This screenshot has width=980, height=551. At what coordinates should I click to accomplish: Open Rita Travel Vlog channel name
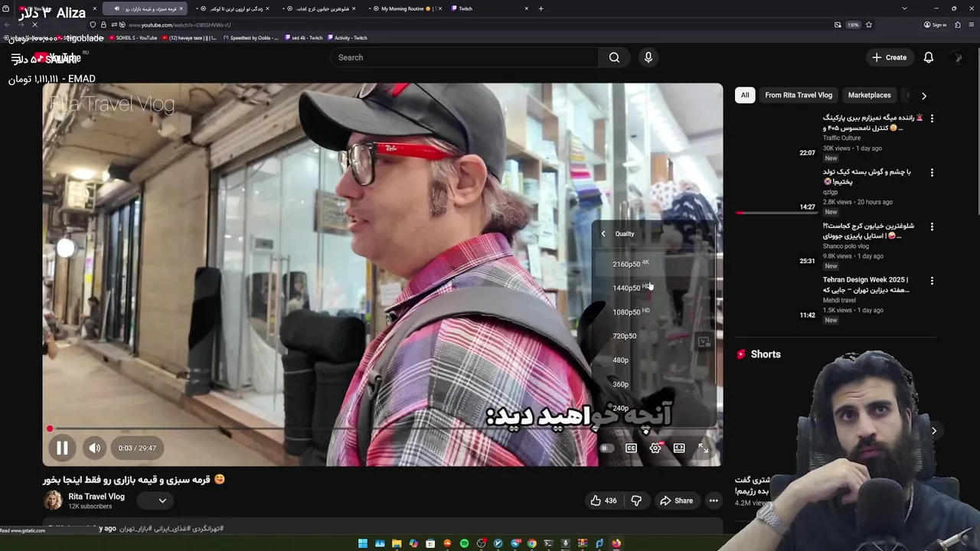96,497
